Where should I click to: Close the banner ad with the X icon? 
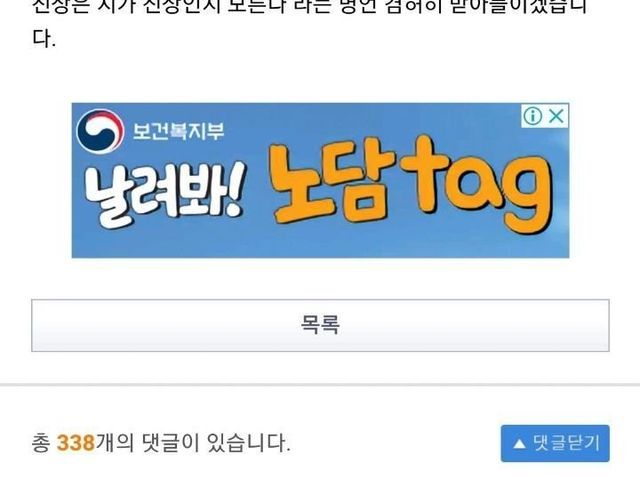pos(556,116)
